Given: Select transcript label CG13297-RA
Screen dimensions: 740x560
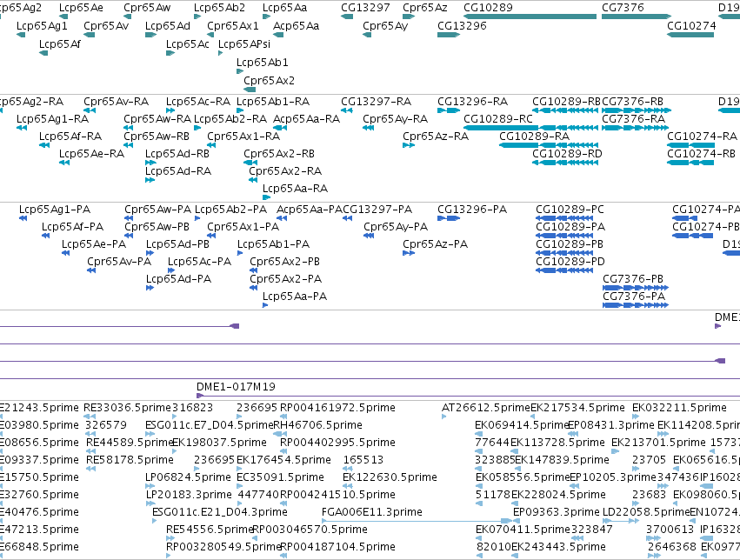Looking at the screenshot, I should click(x=377, y=102).
